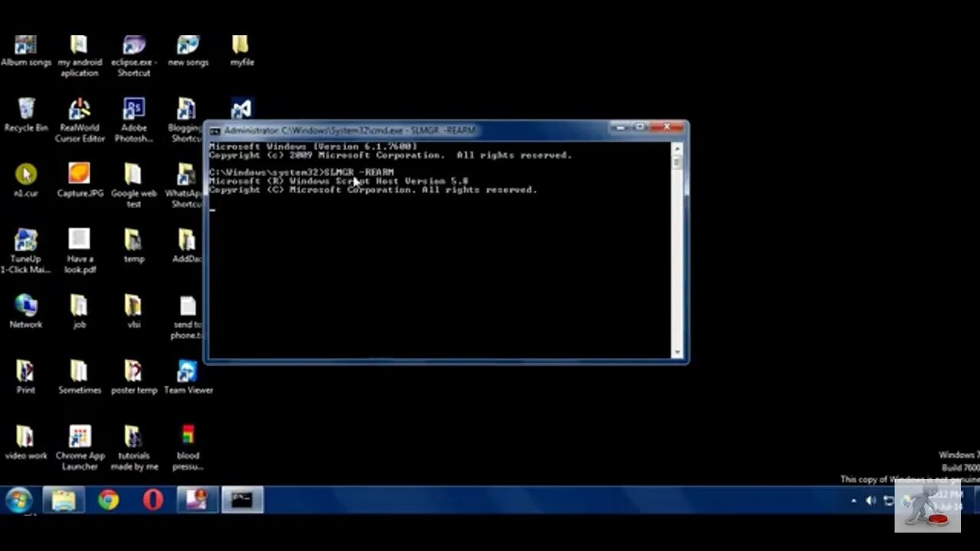Image resolution: width=980 pixels, height=551 pixels.
Task: Open the vlsi folder on desktop
Action: coord(134,311)
